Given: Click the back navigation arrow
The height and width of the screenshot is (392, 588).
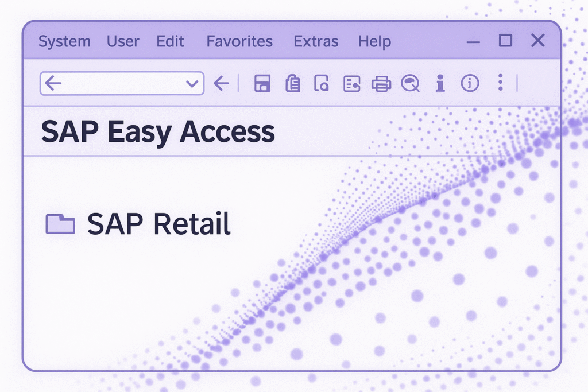Looking at the screenshot, I should click(221, 83).
